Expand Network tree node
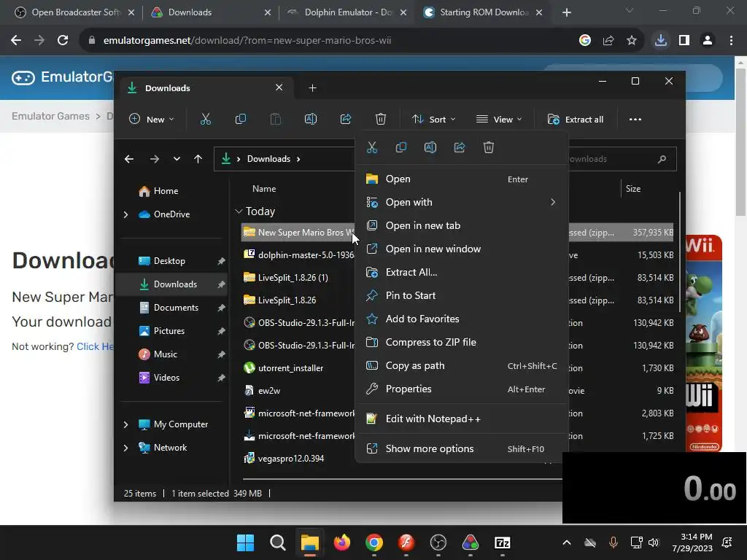Image resolution: width=747 pixels, height=560 pixels. (x=125, y=448)
